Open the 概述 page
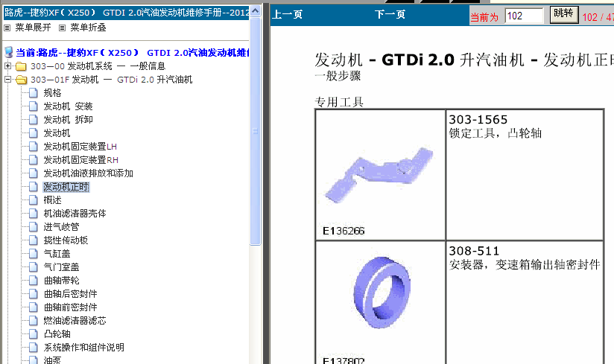 coord(52,200)
